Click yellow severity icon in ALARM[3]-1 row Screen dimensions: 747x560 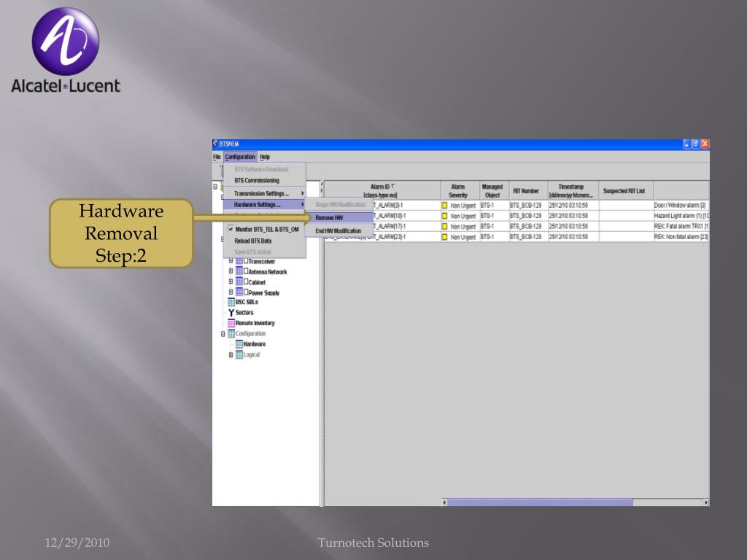point(444,205)
